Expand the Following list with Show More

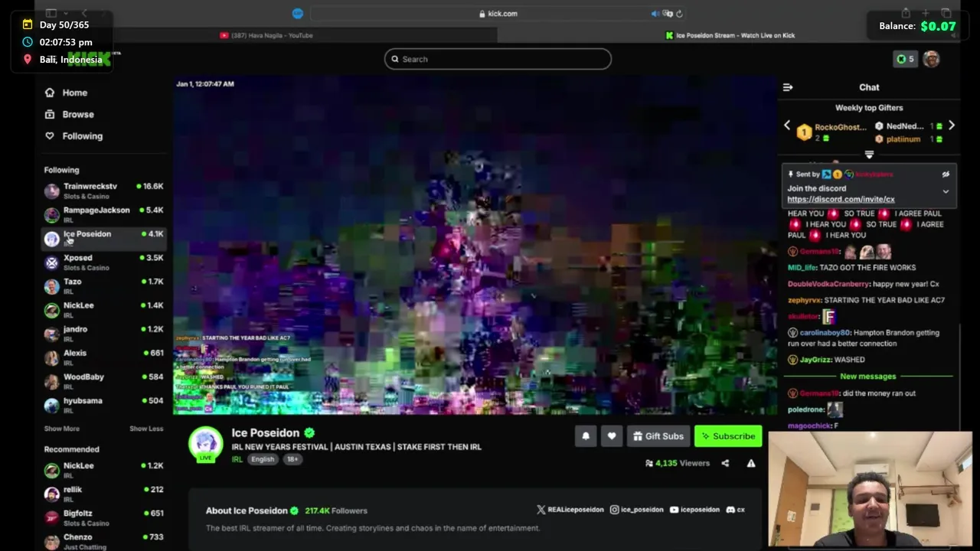[62, 429]
